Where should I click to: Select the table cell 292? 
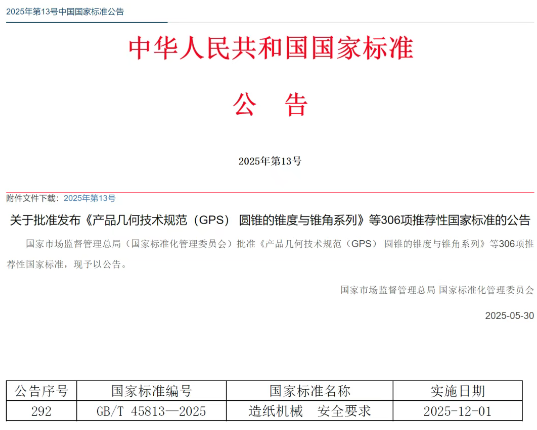tap(41, 411)
